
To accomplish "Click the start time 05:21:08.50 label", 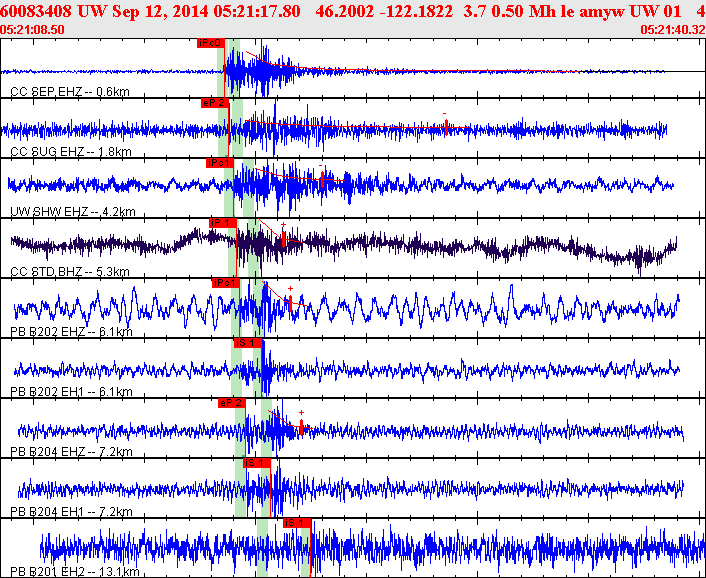I will click(32, 30).
